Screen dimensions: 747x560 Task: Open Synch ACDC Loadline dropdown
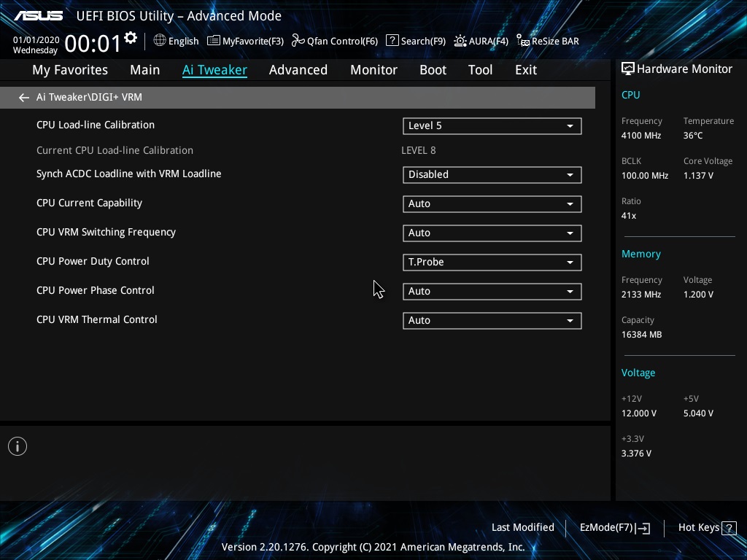492,174
